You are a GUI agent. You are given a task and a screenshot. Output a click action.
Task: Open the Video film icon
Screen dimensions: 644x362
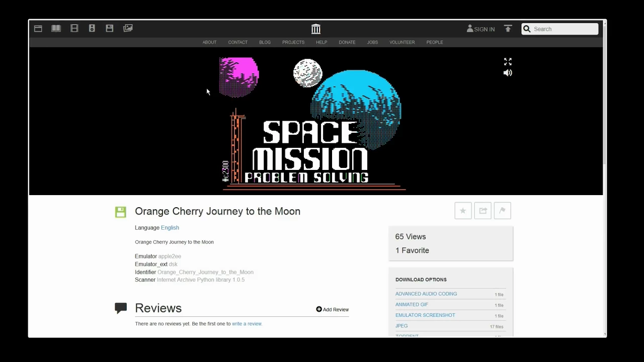tap(74, 29)
